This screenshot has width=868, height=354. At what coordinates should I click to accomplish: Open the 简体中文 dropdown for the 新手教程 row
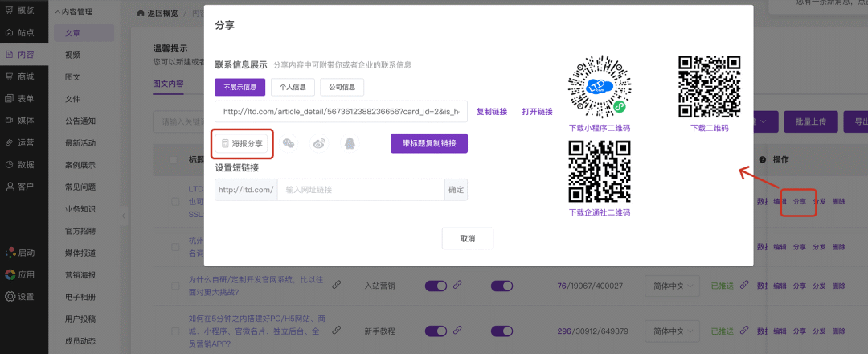click(670, 331)
